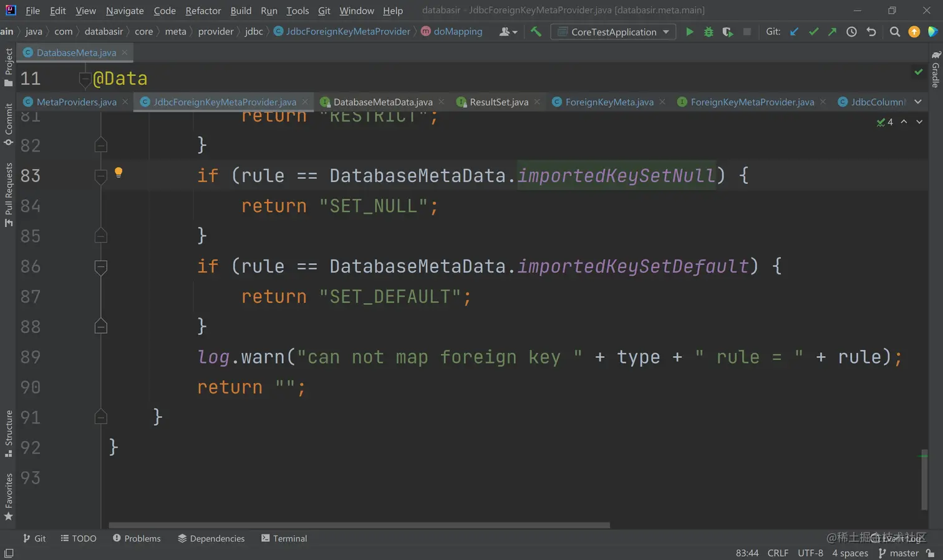943x560 pixels.
Task: Change CRLF line separator in status bar
Action: click(x=778, y=553)
